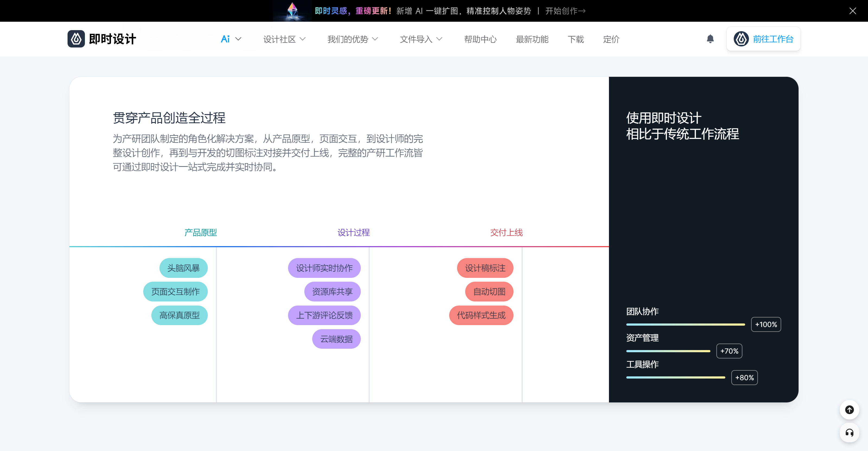
Task: Click the workspace logo icon beside 前往工作台
Action: [x=741, y=39]
